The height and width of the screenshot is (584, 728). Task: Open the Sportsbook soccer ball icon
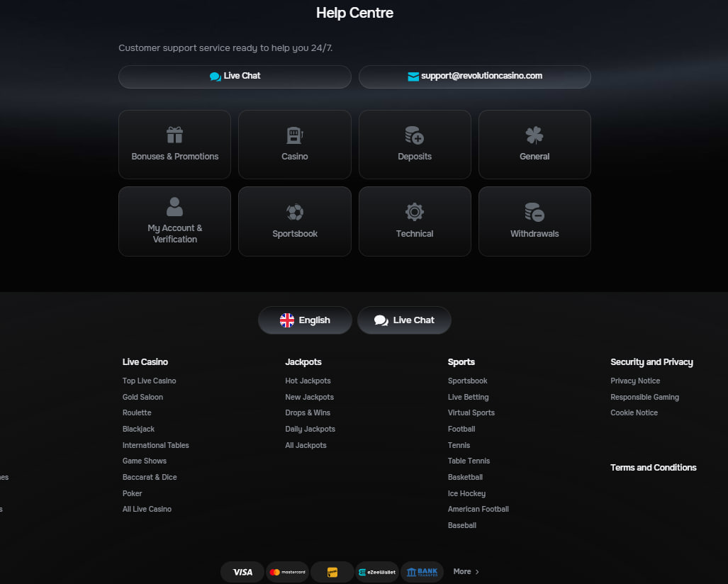pos(294,212)
